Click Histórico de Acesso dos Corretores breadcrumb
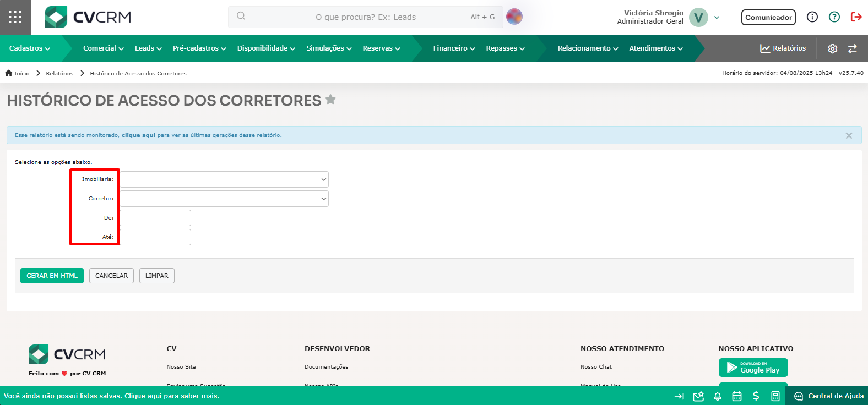The height and width of the screenshot is (405, 868). click(x=138, y=73)
